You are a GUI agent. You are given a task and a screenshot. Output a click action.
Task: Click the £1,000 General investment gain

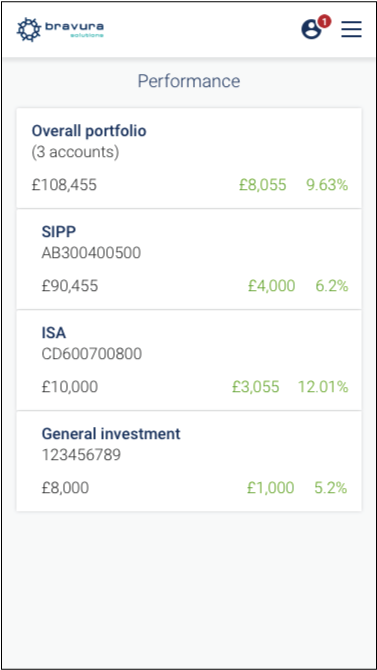[271, 488]
